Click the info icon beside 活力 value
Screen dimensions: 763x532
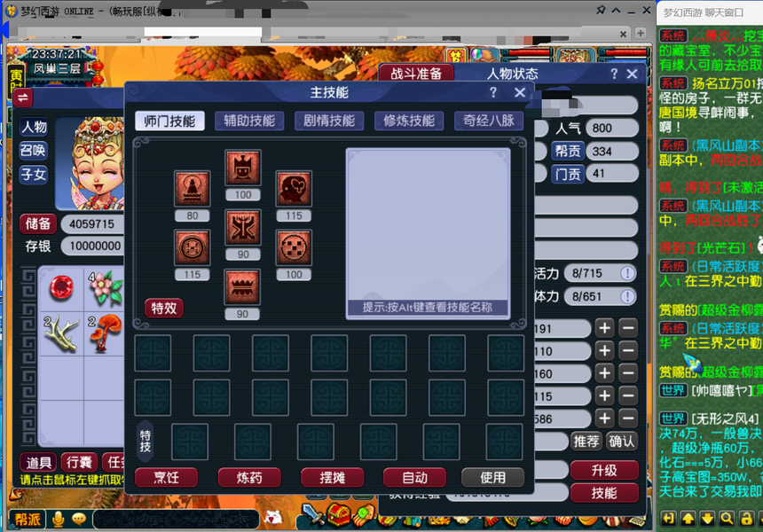(x=627, y=273)
